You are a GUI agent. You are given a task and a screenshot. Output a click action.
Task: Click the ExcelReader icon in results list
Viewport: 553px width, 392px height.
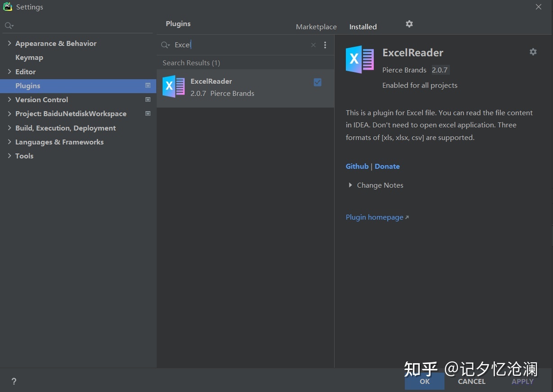point(174,86)
